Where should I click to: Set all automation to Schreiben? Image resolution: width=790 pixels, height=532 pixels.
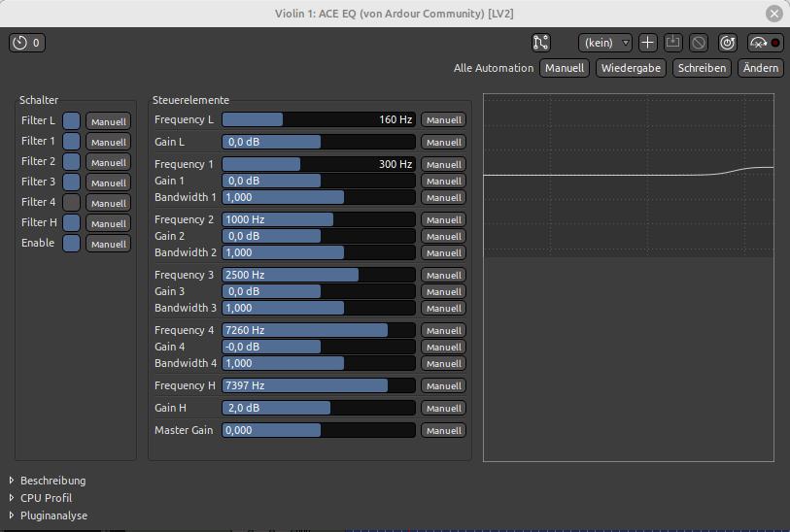click(x=702, y=68)
